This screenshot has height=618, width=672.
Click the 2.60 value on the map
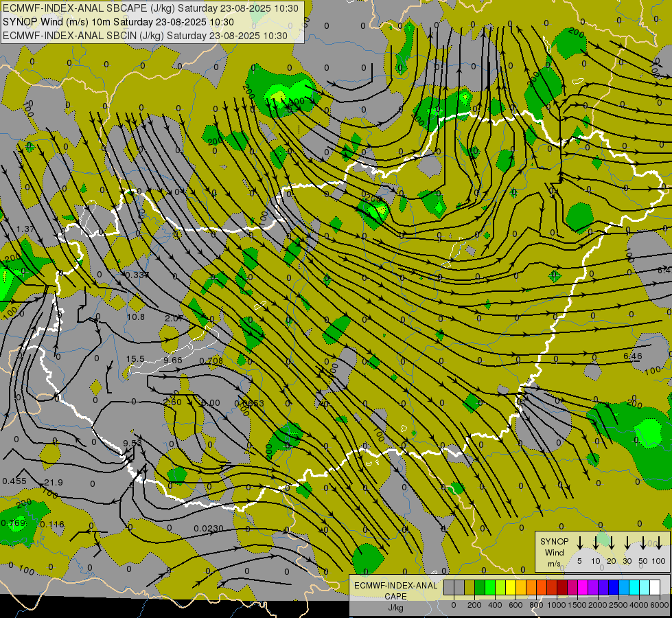point(172,402)
